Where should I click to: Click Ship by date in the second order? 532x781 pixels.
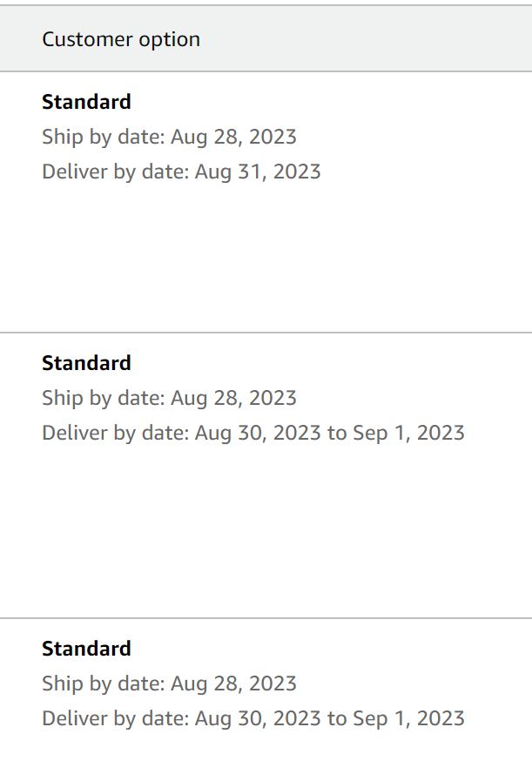pyautogui.click(x=170, y=398)
